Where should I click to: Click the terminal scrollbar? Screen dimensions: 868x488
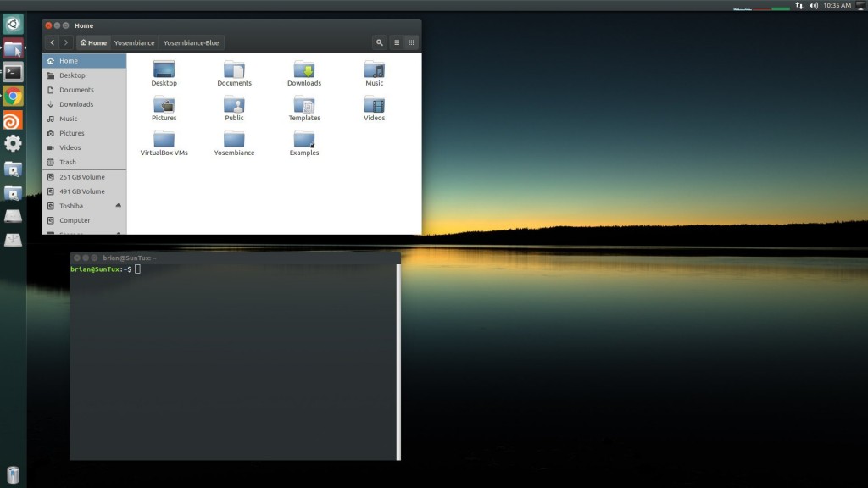pyautogui.click(x=398, y=362)
